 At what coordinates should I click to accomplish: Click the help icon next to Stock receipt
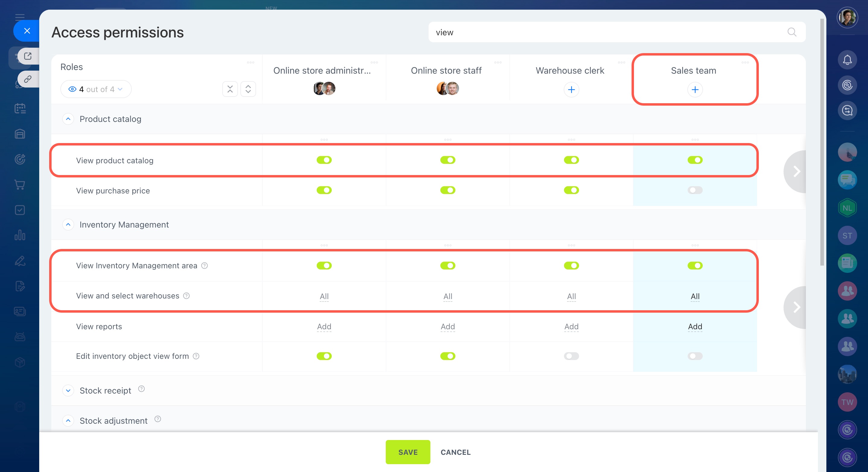point(141,389)
